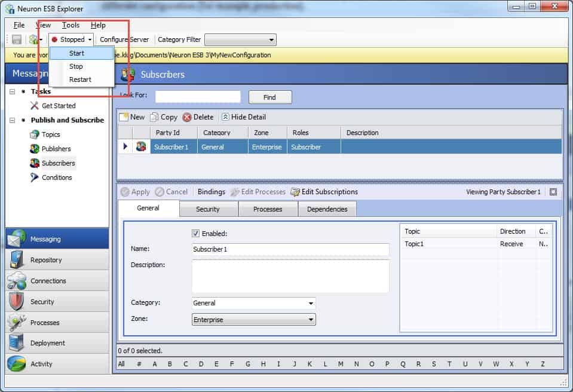This screenshot has height=392, width=573.
Task: Click the Subscriber1 row selector arrow
Action: (125, 146)
